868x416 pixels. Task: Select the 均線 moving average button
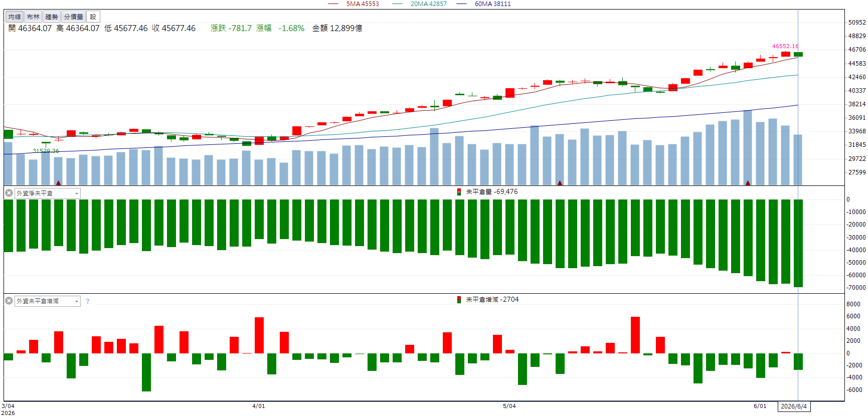(x=15, y=17)
